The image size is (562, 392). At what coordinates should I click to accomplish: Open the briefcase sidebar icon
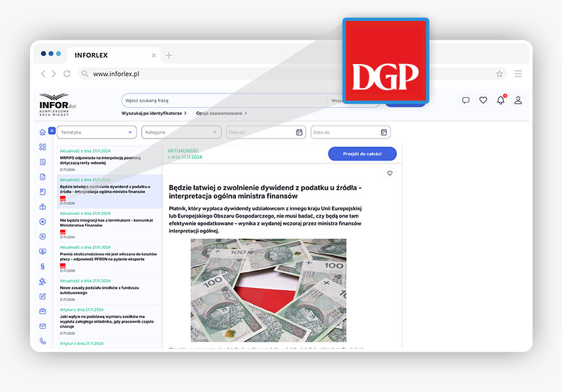coord(42,311)
